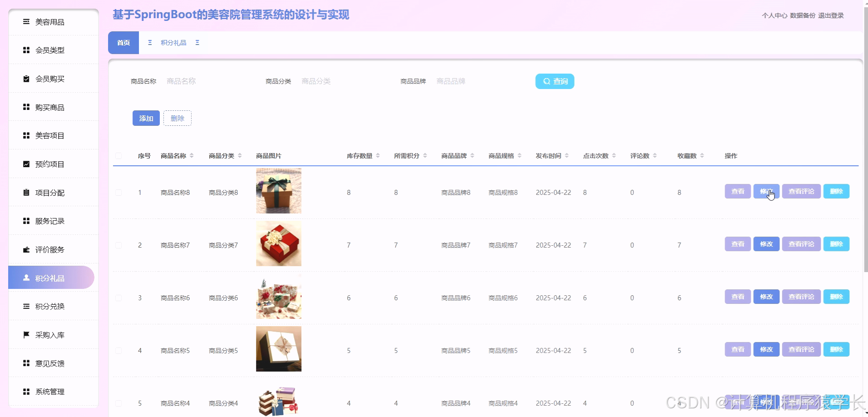This screenshot has width=868, height=417.
Task: Click 查看评论 for 商品名称8 row
Action: (x=801, y=191)
